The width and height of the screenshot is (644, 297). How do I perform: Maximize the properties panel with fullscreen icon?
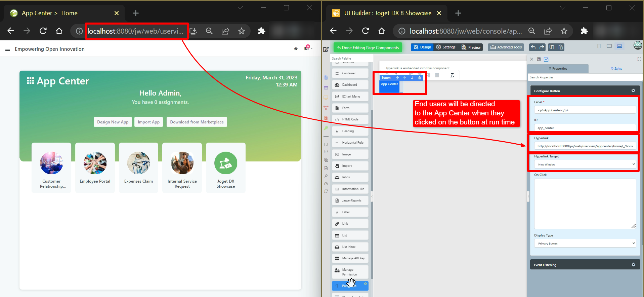click(639, 59)
